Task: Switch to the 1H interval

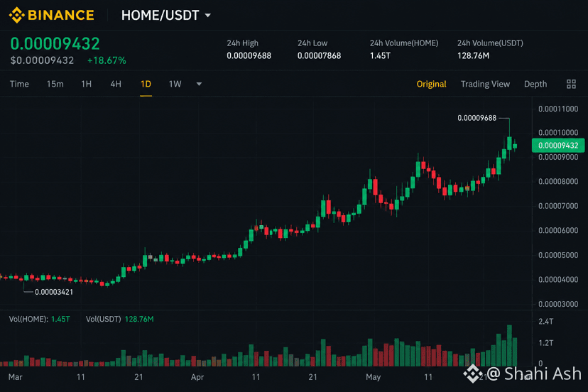Action: [x=86, y=84]
